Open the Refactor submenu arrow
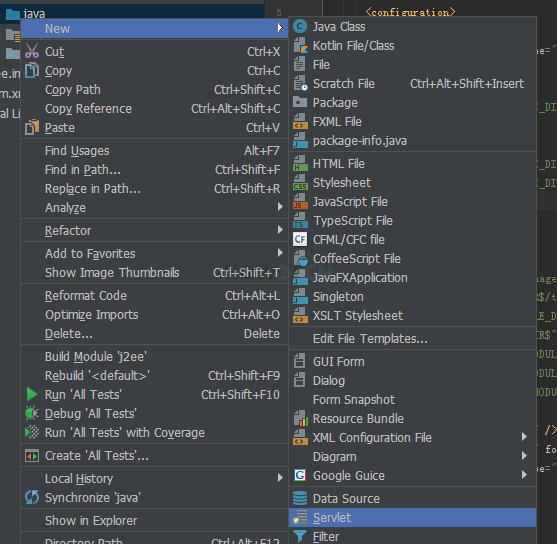The height and width of the screenshot is (544, 557). [280, 230]
